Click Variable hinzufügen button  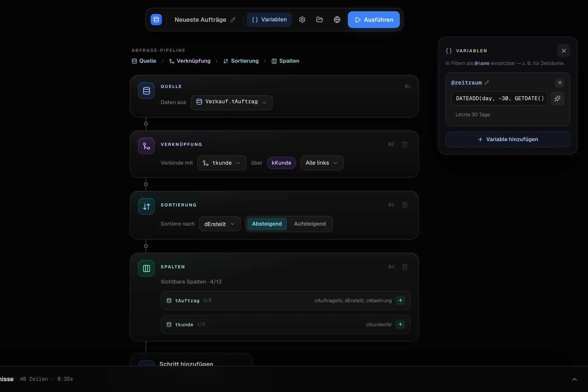(x=508, y=139)
